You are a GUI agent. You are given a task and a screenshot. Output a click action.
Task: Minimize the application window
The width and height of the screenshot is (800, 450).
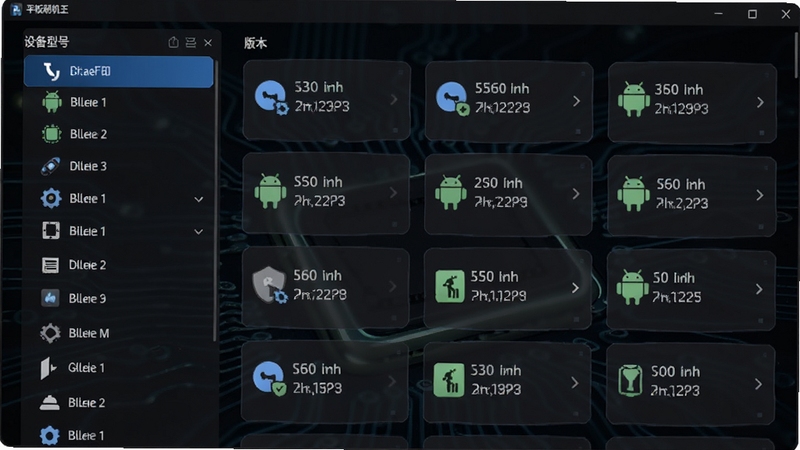pyautogui.click(x=718, y=14)
